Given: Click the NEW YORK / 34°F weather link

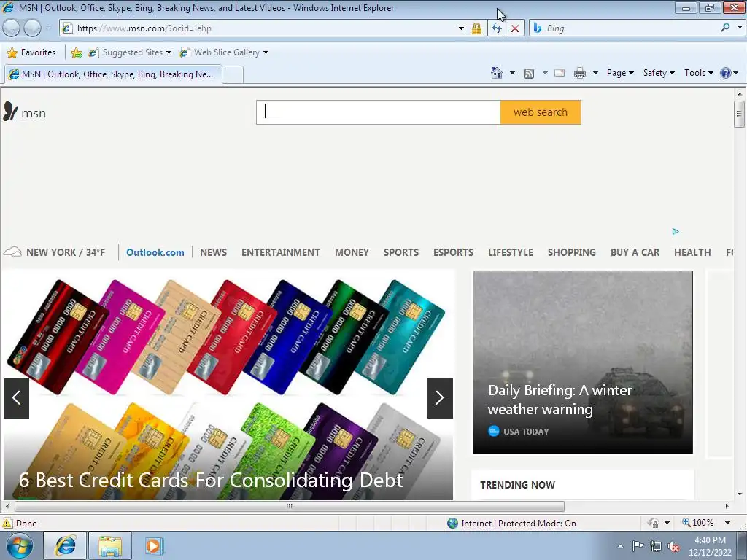Looking at the screenshot, I should (66, 252).
